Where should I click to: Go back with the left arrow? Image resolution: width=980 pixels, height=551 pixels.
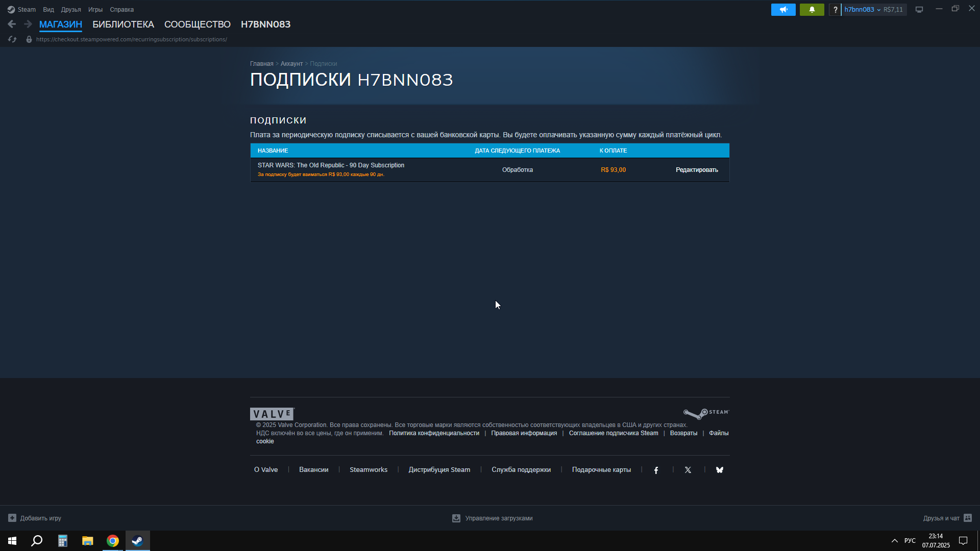12,24
